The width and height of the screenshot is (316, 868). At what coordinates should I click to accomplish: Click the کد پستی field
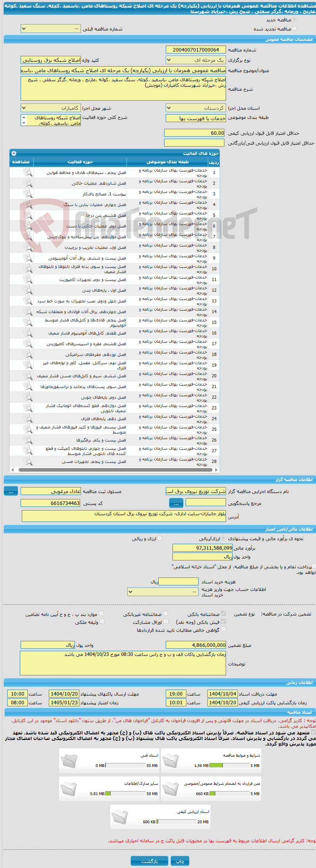point(51,503)
